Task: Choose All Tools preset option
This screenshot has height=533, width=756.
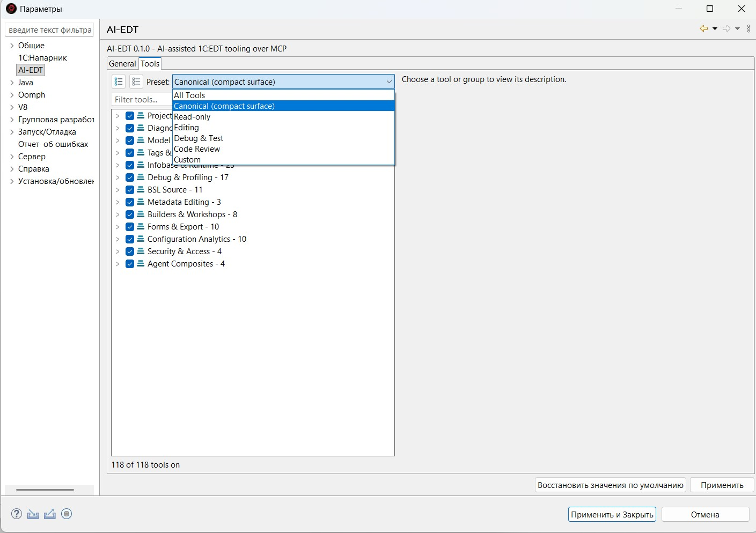Action: [283, 95]
